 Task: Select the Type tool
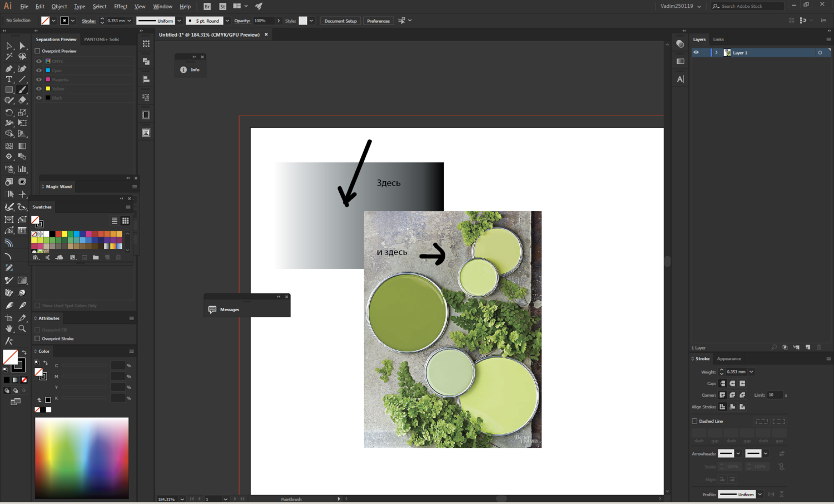[9, 79]
